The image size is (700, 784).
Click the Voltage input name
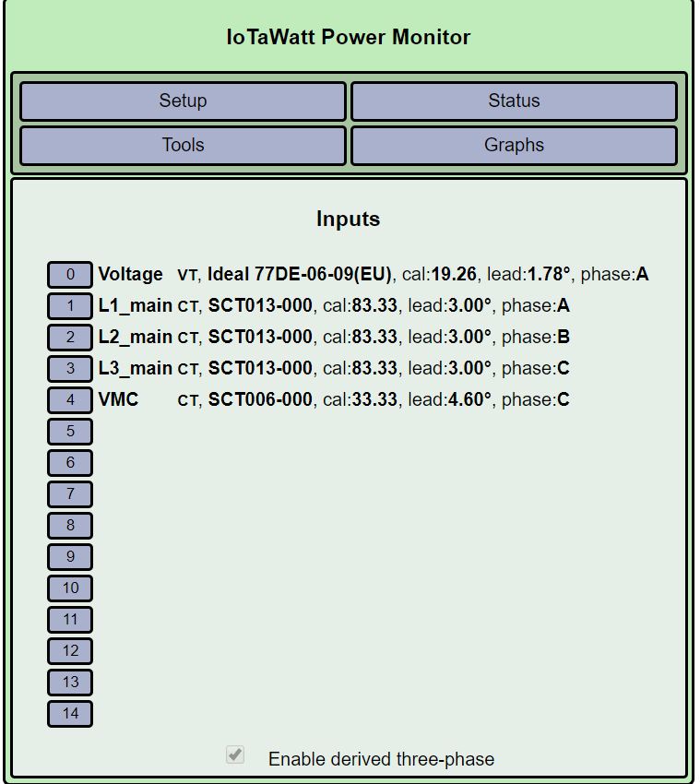coord(130,275)
